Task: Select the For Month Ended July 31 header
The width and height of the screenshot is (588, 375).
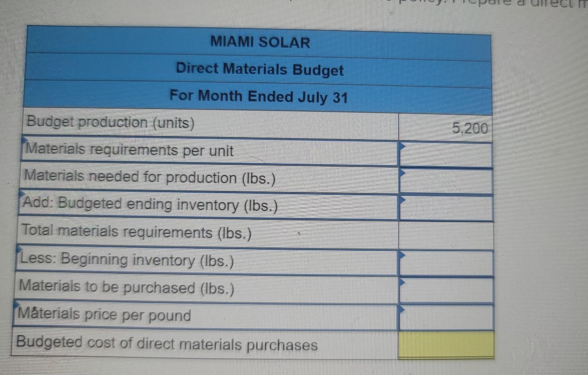Action: [x=258, y=96]
